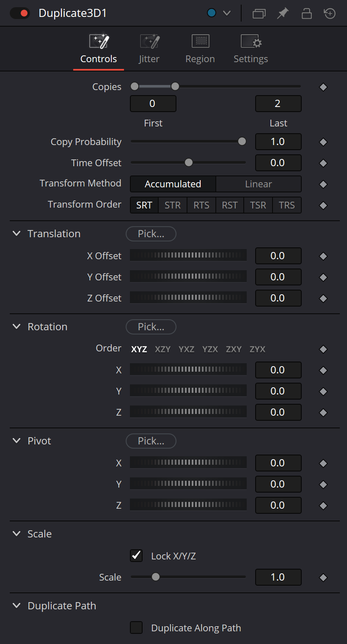Image resolution: width=347 pixels, height=644 pixels.
Task: Click keyframe diamond for Pivot Z
Action: 323,506
